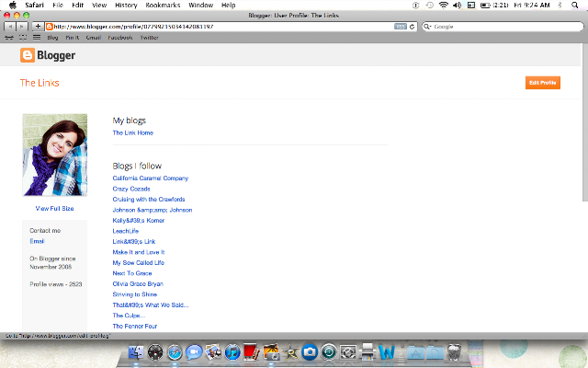Add bookmark using the plus button
588x368 pixels.
pos(38,27)
